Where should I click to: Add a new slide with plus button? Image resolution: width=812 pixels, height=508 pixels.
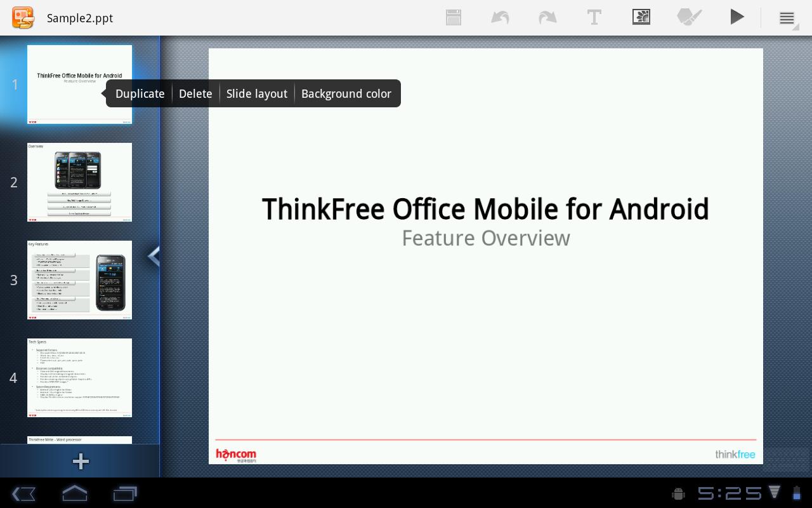pyautogui.click(x=81, y=462)
